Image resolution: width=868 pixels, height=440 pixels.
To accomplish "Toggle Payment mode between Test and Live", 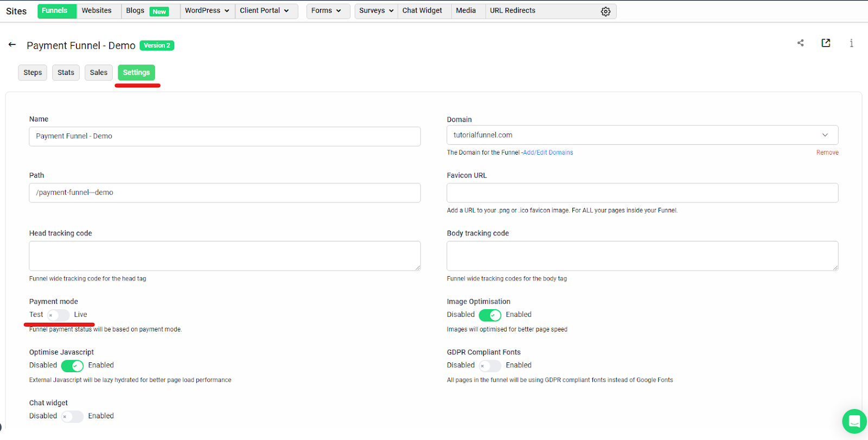I will (58, 315).
